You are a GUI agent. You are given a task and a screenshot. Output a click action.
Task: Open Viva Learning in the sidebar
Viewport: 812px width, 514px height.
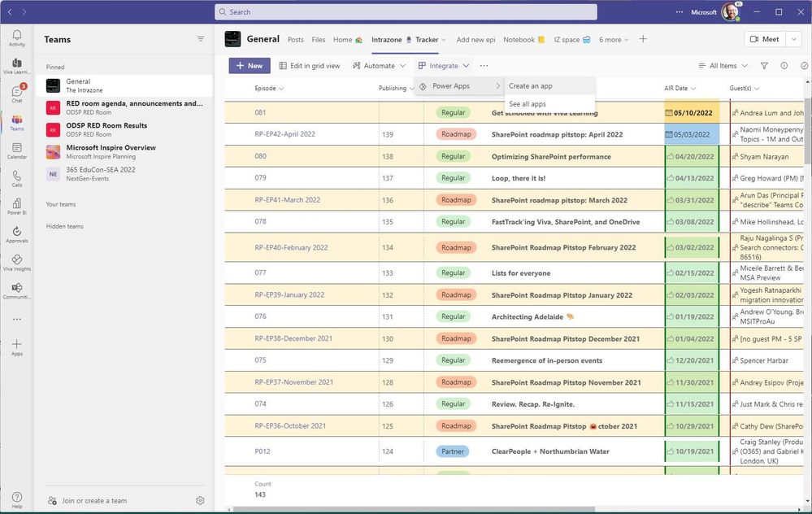[x=16, y=66]
